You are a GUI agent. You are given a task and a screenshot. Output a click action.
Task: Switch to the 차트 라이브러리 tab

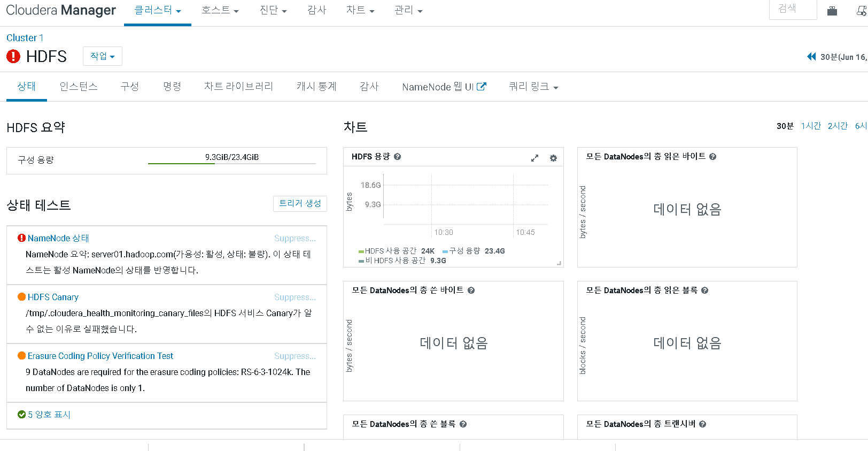[x=239, y=87]
